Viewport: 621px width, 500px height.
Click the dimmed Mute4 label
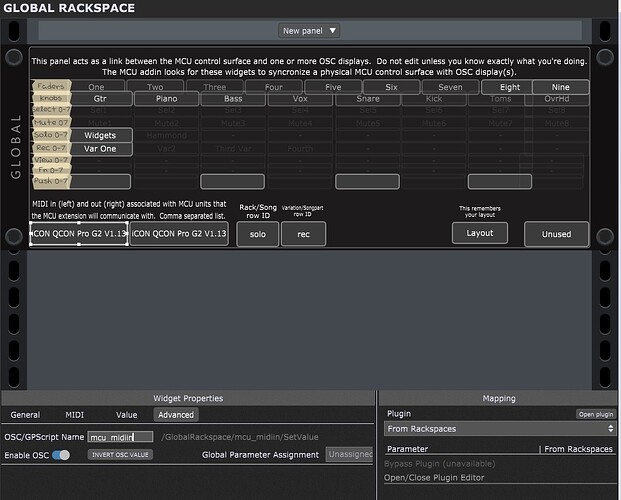pyautogui.click(x=300, y=123)
